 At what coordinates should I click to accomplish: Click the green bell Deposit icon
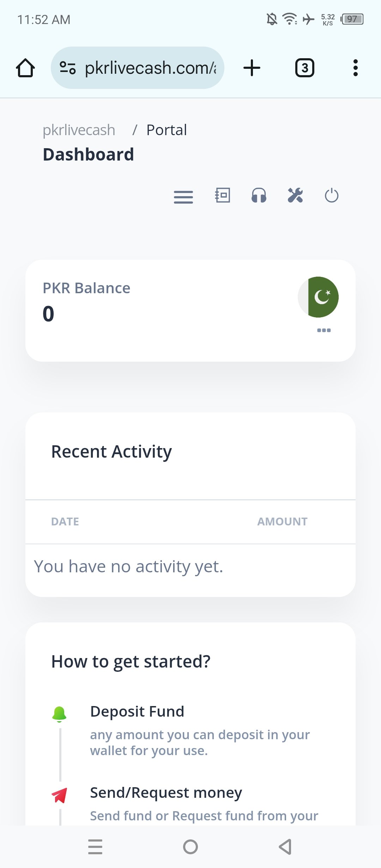[59, 714]
